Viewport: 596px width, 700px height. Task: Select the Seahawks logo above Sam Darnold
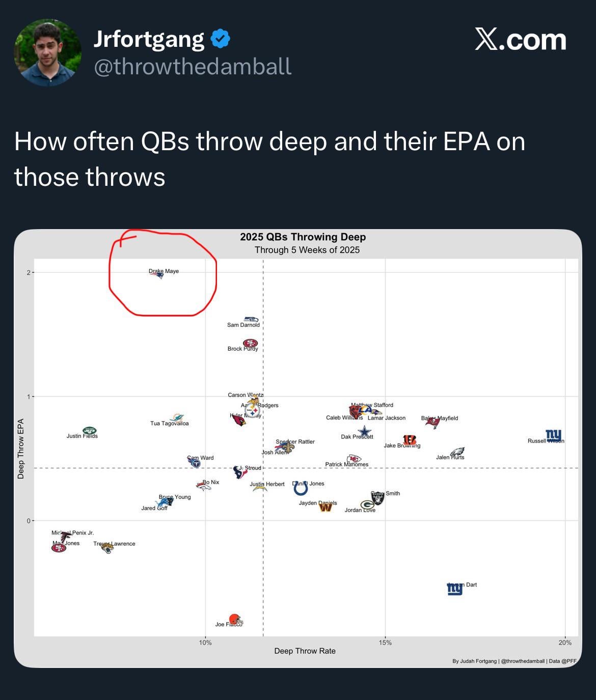[x=251, y=319]
